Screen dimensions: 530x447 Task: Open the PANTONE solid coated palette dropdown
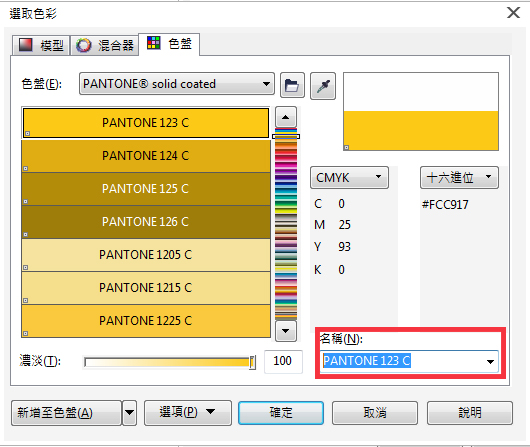[x=177, y=84]
